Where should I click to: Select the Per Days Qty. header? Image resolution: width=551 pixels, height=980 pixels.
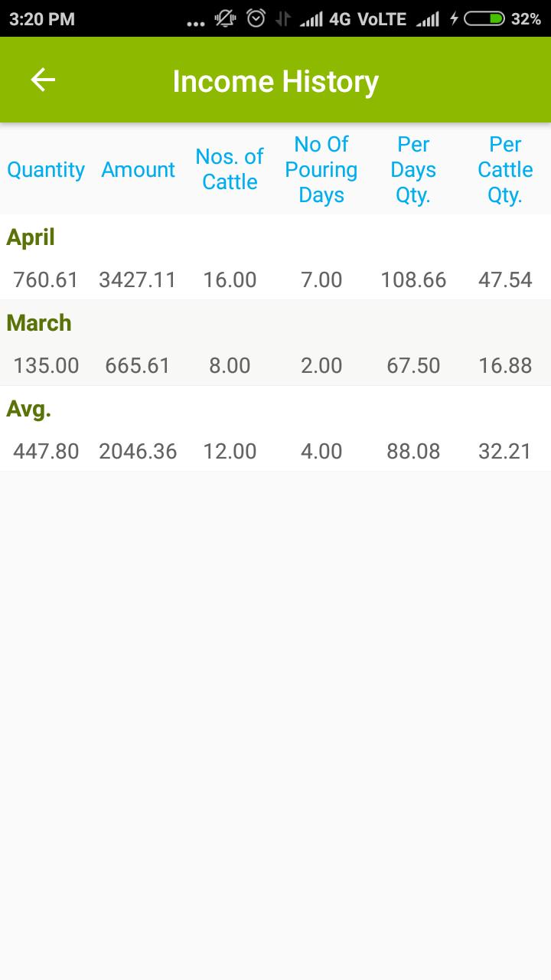413,169
